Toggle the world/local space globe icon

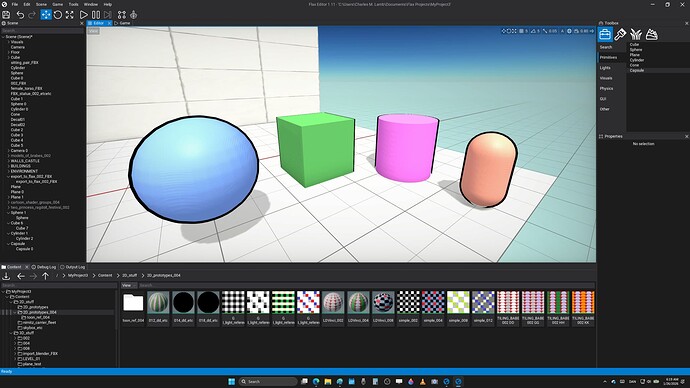point(569,31)
